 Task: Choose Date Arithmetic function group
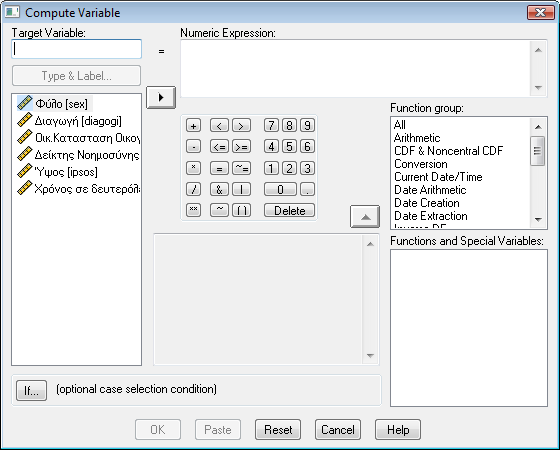[430, 190]
